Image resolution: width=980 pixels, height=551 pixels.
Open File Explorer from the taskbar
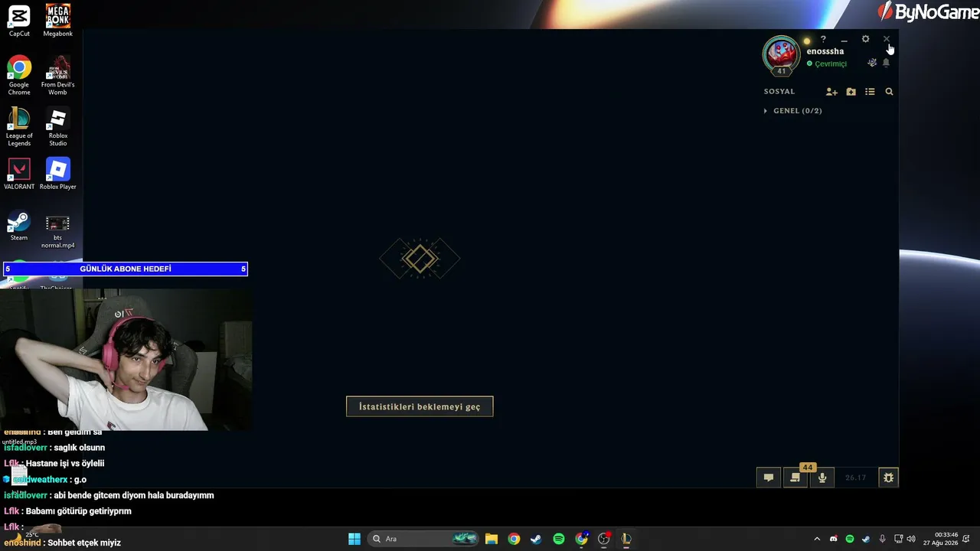pyautogui.click(x=492, y=539)
